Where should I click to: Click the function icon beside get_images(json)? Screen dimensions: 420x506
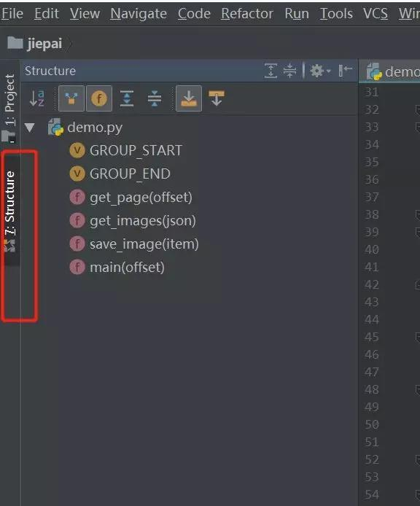(x=77, y=220)
